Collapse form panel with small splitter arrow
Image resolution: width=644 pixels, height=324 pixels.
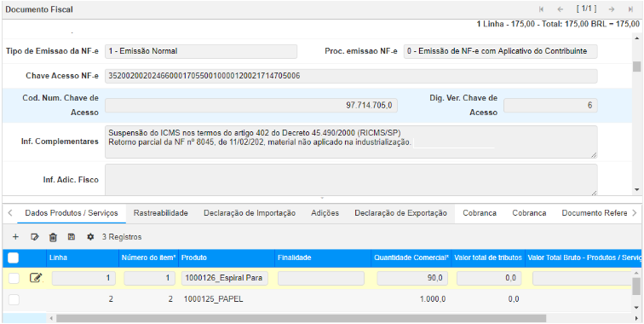(x=322, y=198)
